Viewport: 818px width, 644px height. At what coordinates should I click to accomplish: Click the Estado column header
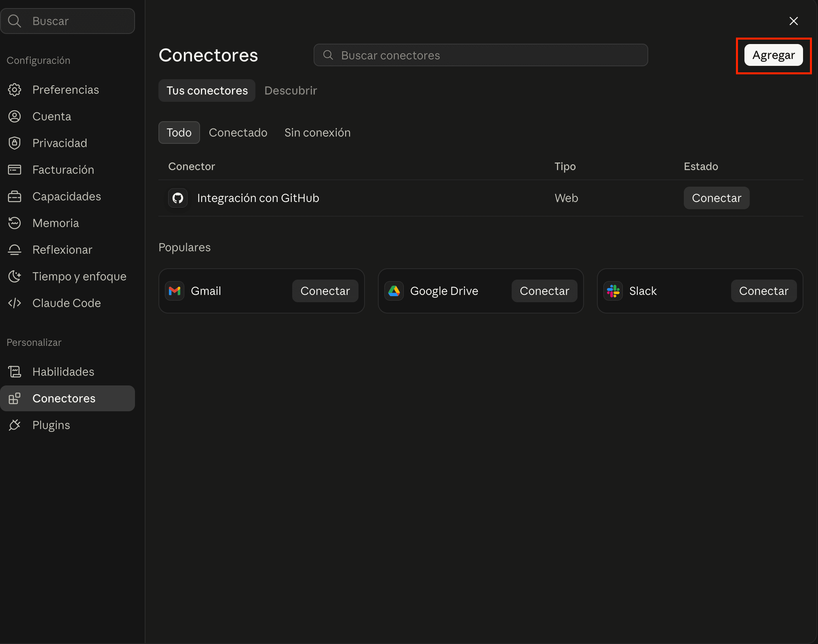[x=701, y=166]
